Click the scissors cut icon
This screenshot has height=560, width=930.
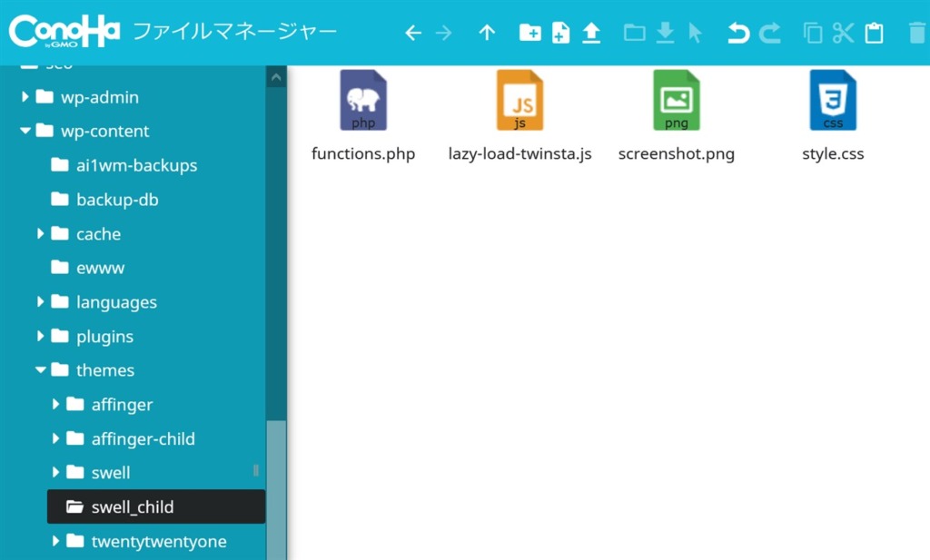click(843, 33)
